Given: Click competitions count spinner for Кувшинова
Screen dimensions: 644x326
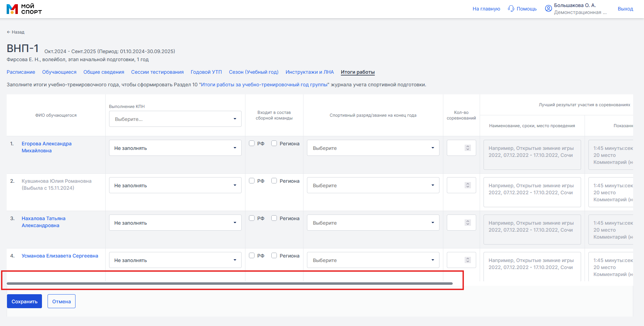Looking at the screenshot, I should (x=467, y=185).
